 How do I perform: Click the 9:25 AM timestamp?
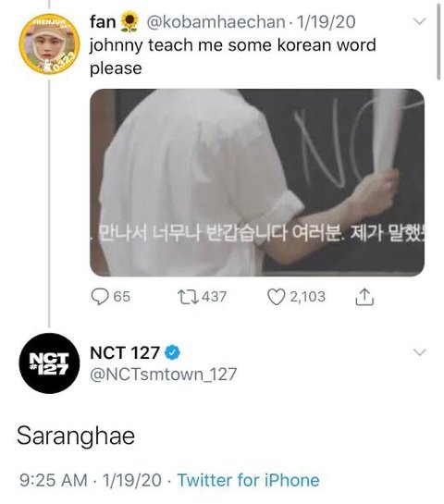[x=54, y=480]
